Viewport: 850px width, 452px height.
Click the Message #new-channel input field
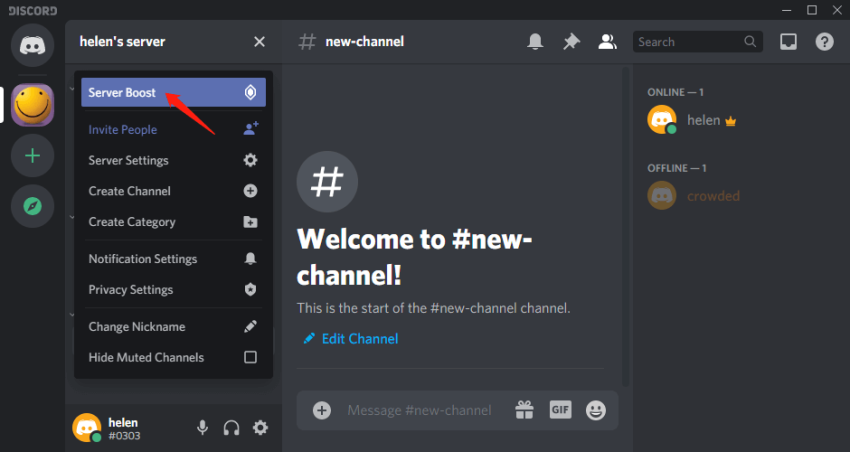click(420, 410)
